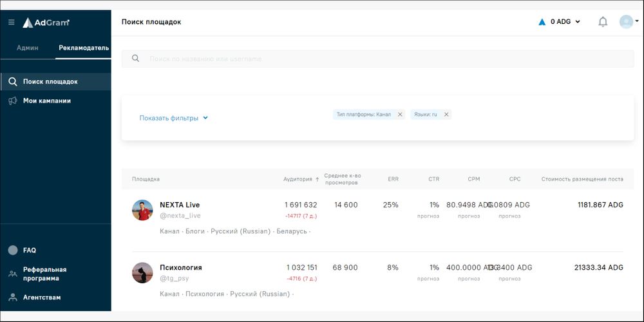Click the search magnifier in search bar
644x322 pixels.
135,59
